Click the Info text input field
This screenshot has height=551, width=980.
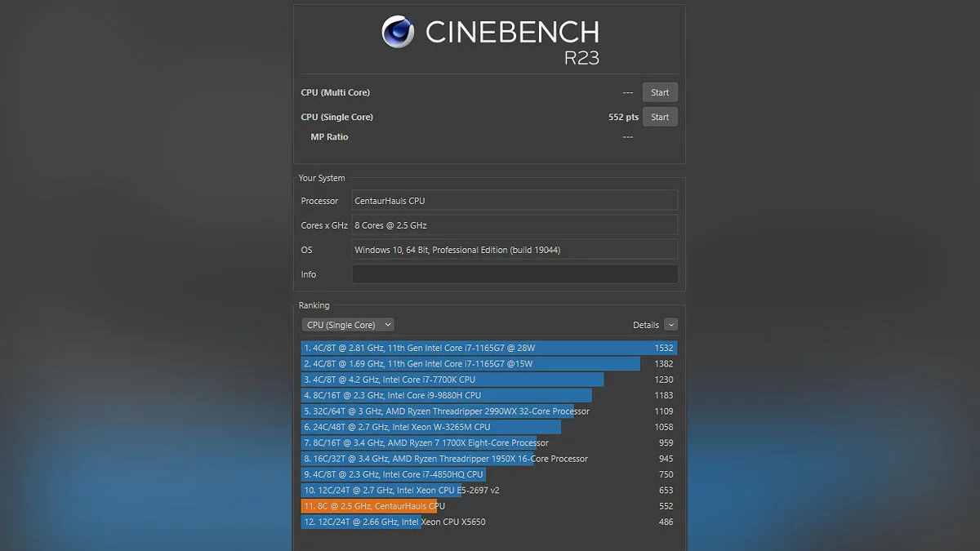point(514,274)
